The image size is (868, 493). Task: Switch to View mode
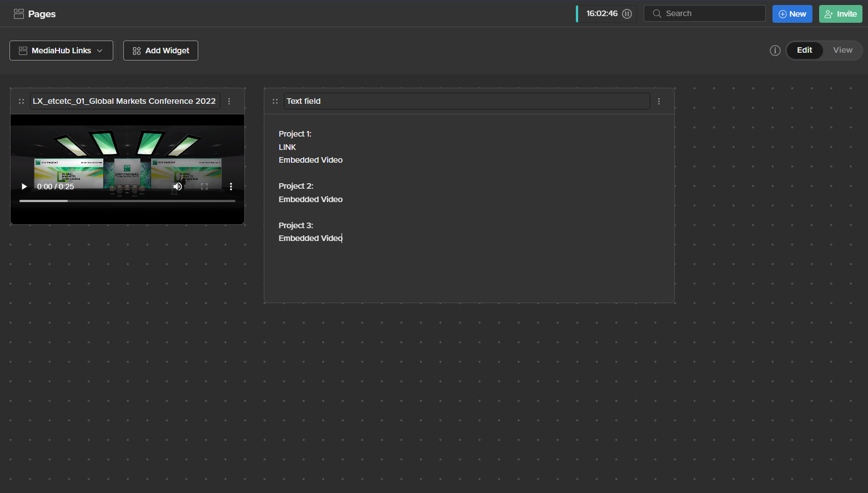tap(842, 50)
